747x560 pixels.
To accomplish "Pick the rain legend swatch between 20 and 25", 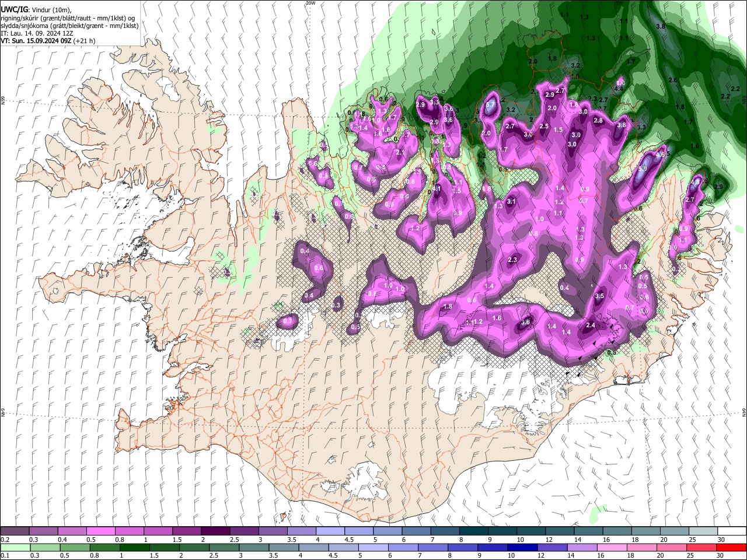I will coord(672,547).
